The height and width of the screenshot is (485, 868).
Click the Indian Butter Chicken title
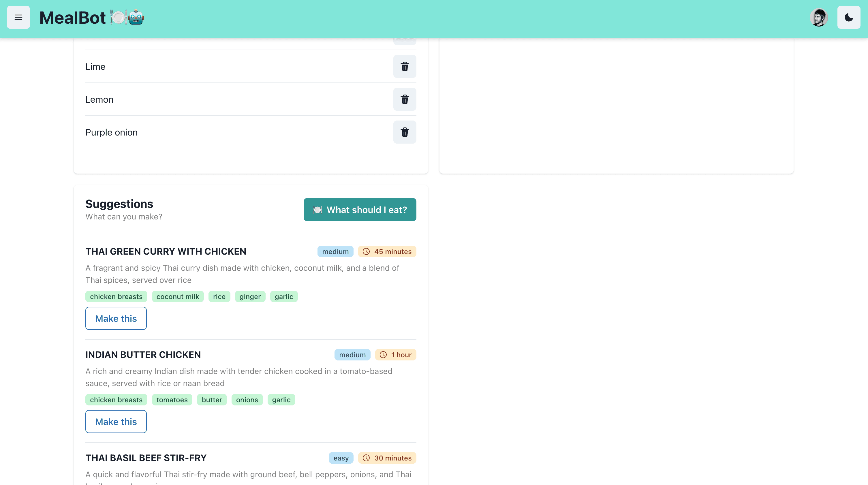point(143,355)
